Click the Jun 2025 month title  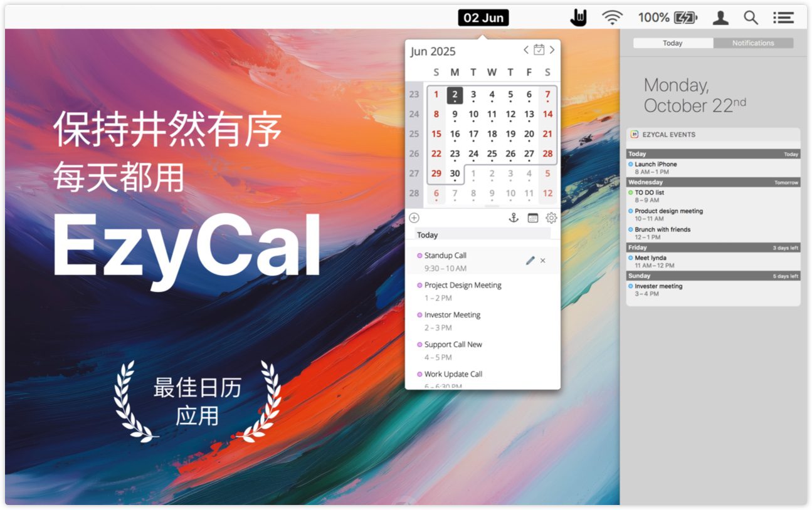tap(433, 51)
